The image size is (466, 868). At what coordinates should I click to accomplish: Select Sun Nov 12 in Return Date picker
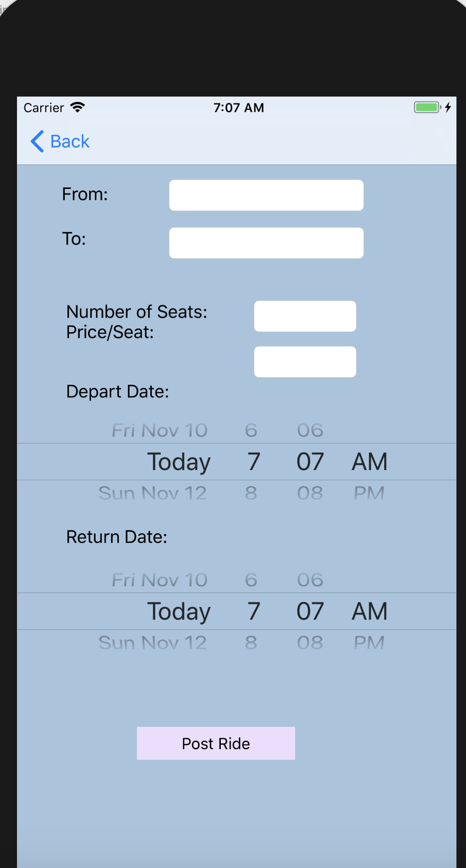(x=153, y=643)
